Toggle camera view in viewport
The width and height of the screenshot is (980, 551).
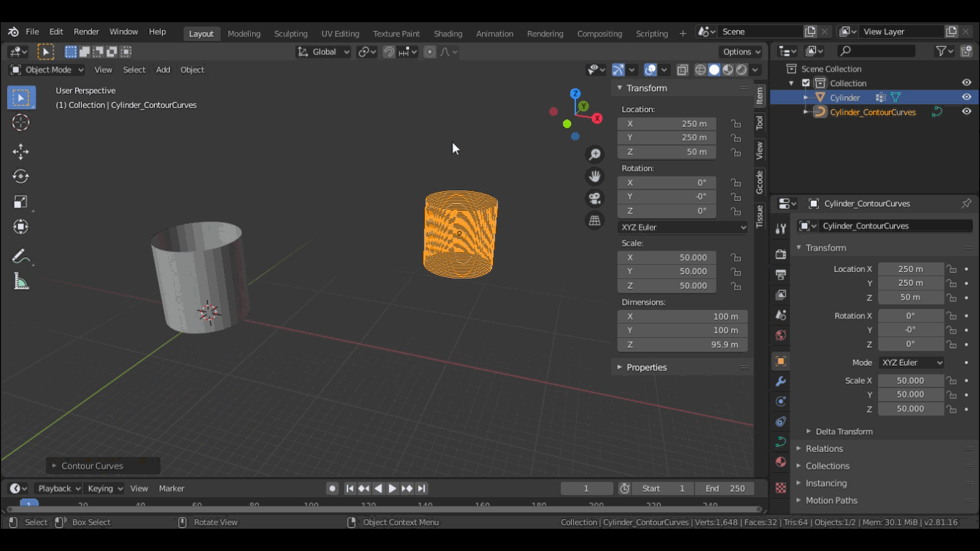pos(595,199)
